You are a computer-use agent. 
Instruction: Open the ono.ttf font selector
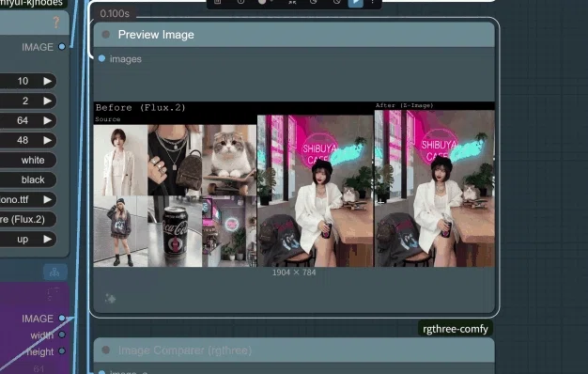28,199
